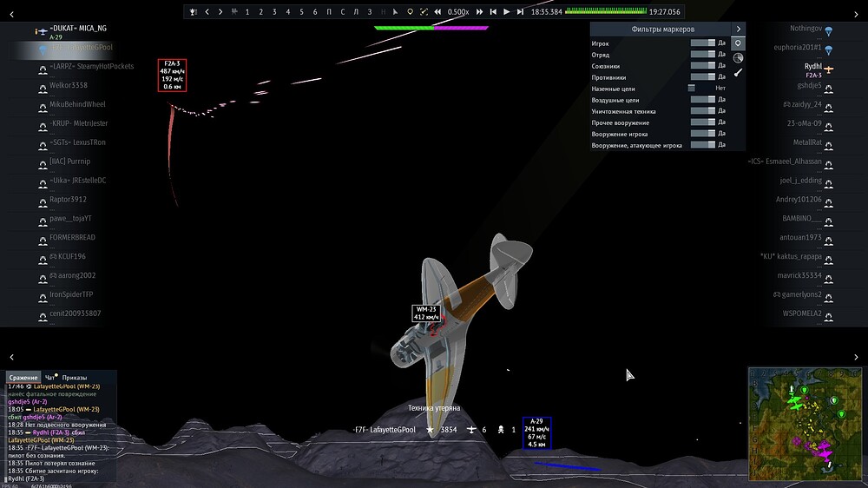Toggle Вооружение, атакующее игрока filter
This screenshot has width=868, height=488.
pos(703,145)
